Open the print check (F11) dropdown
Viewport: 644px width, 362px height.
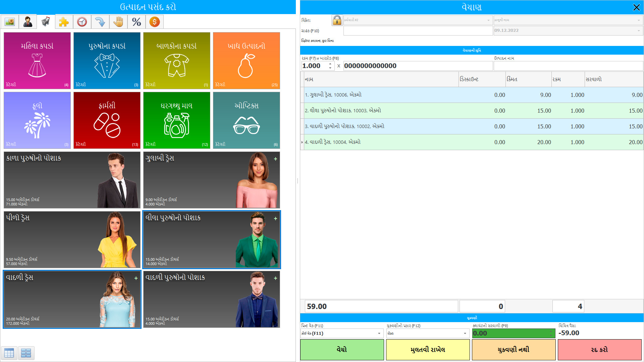[x=341, y=333]
